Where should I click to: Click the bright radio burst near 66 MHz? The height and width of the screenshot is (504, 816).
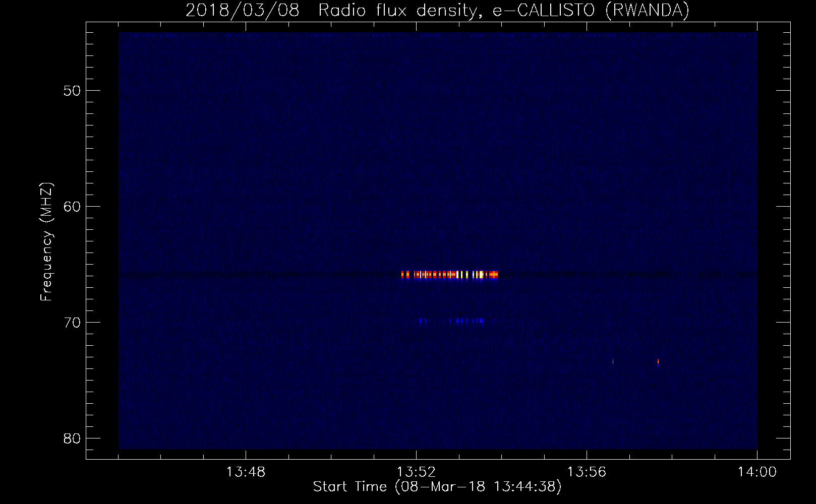point(449,275)
